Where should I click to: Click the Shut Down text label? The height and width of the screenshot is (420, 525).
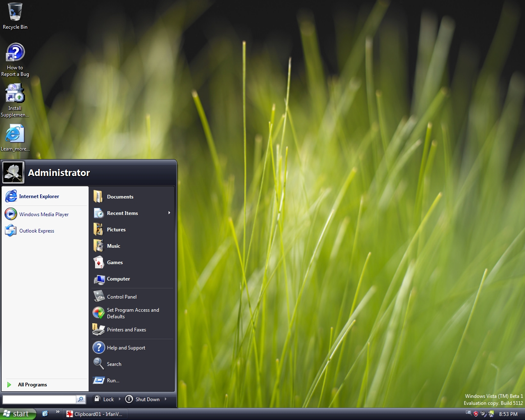(x=148, y=399)
